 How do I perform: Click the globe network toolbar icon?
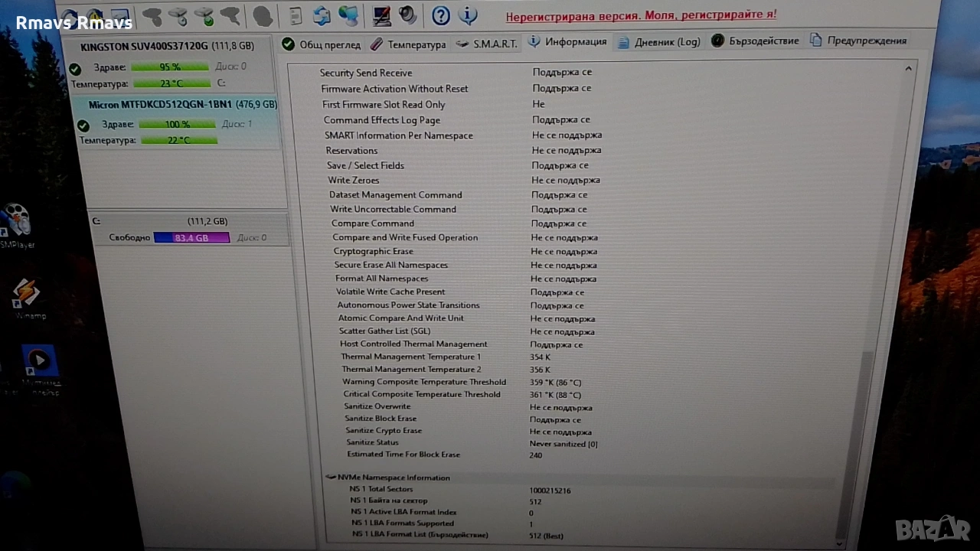(x=348, y=15)
